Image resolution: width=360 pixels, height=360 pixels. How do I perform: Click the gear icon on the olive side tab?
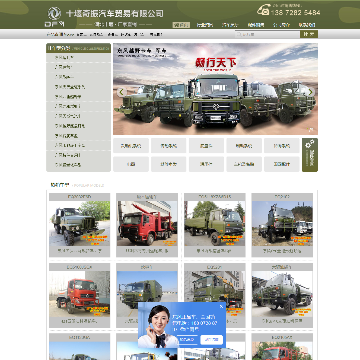pyautogui.click(x=310, y=144)
